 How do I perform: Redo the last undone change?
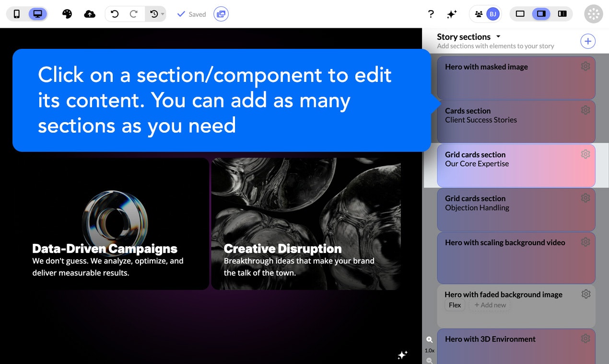click(x=134, y=14)
